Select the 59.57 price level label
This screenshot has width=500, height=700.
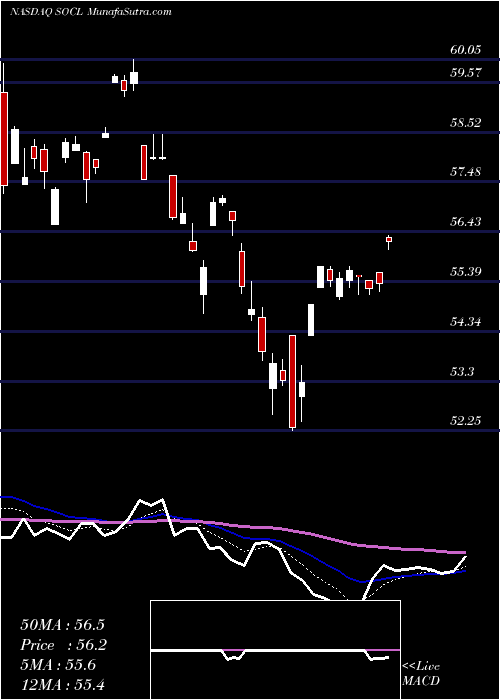(x=466, y=72)
